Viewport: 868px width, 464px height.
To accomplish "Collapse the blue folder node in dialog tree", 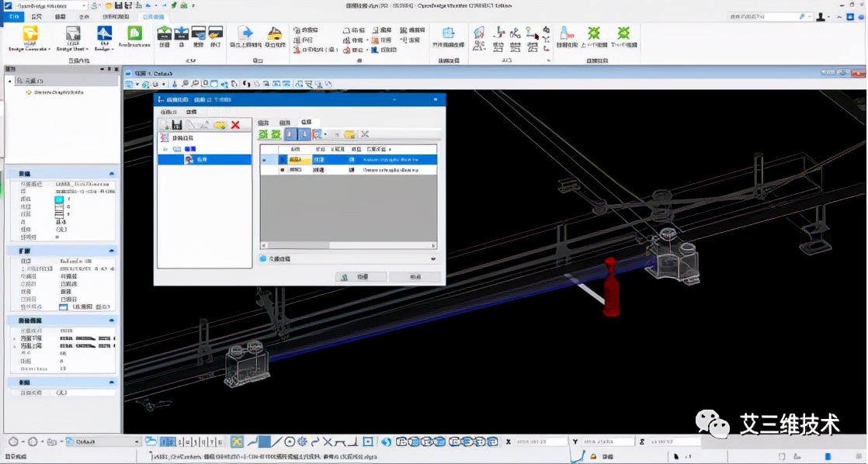I will (x=165, y=149).
